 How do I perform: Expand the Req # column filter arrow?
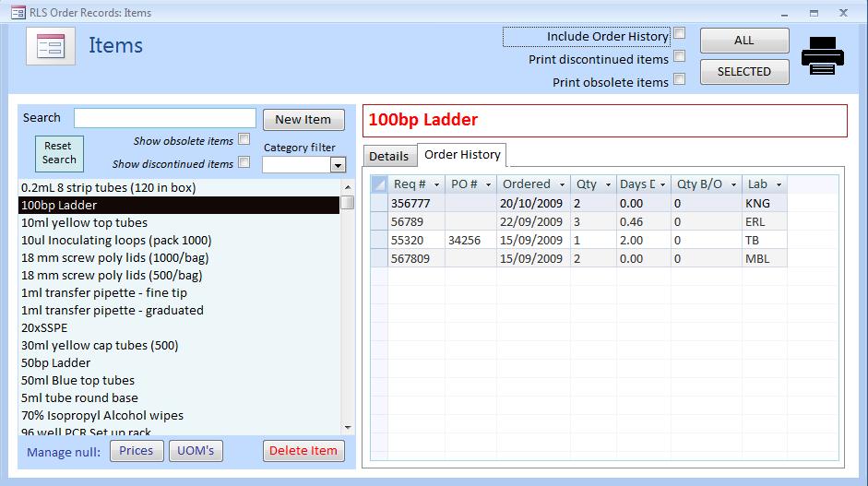pos(436,184)
